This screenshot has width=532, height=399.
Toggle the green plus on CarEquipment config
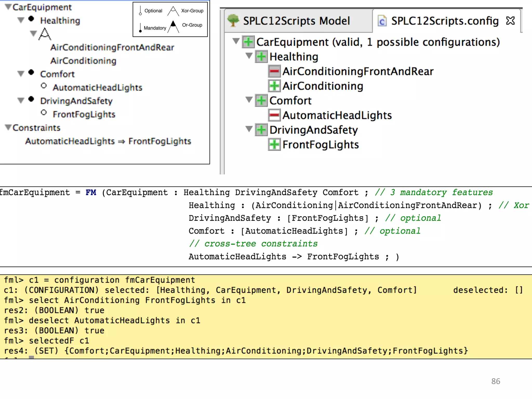[248, 42]
